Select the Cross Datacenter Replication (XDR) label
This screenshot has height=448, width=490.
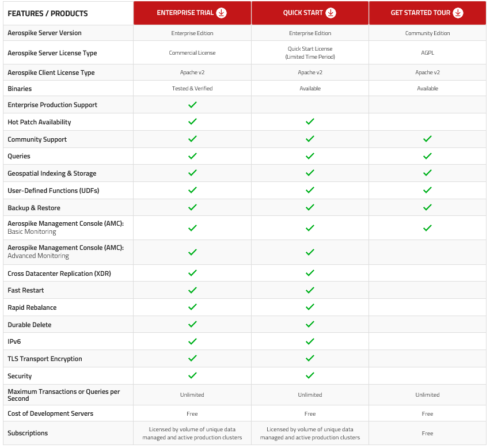coord(59,274)
